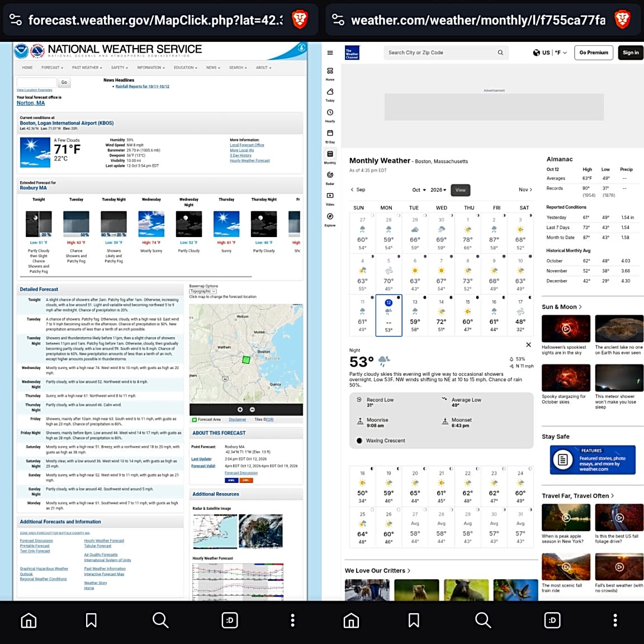This screenshot has height=644, width=644.
Task: Open 10 Day forecast in weather.com sidebar
Action: [330, 136]
